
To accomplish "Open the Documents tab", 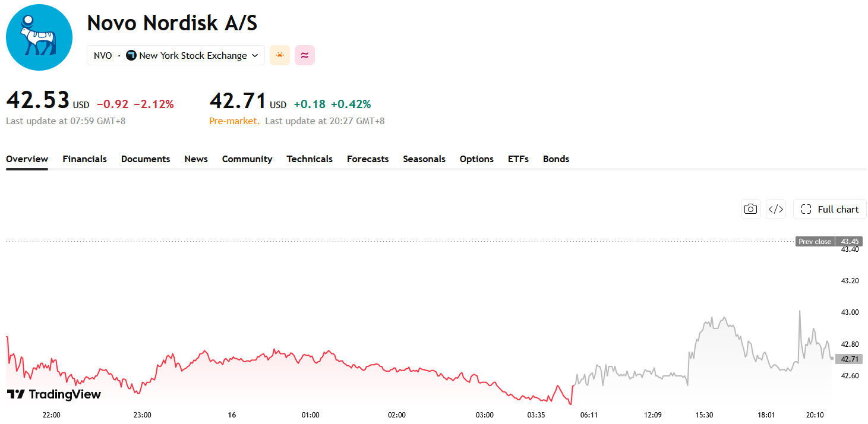I will 146,159.
